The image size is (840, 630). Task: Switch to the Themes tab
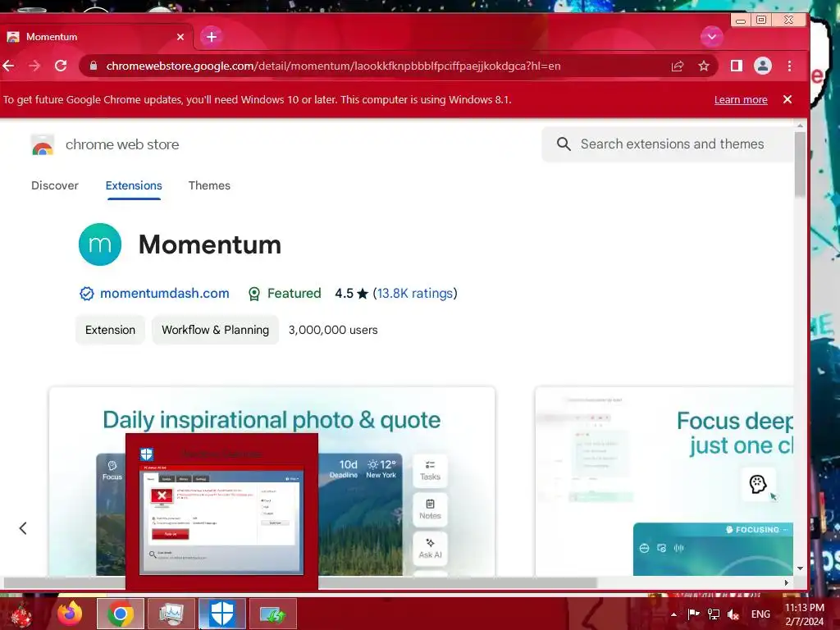tap(209, 185)
